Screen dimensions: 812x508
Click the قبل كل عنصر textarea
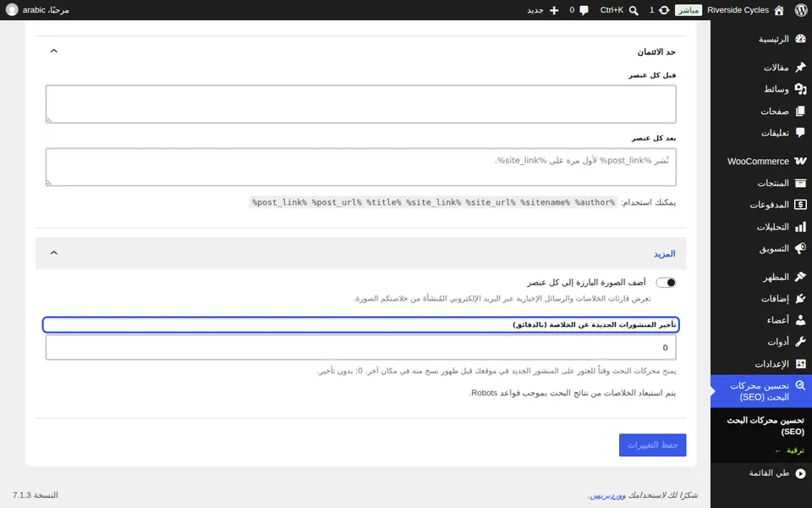(361, 104)
